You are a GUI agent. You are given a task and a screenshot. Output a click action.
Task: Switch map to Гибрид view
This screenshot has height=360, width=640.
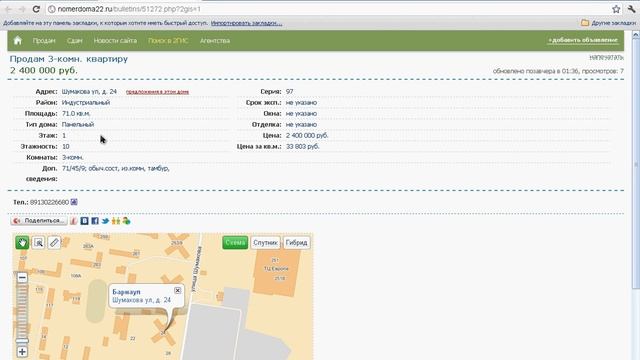click(296, 242)
